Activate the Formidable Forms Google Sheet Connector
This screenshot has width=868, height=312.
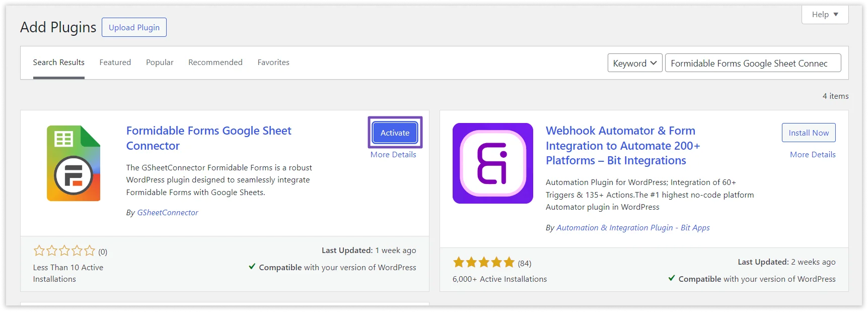[395, 133]
